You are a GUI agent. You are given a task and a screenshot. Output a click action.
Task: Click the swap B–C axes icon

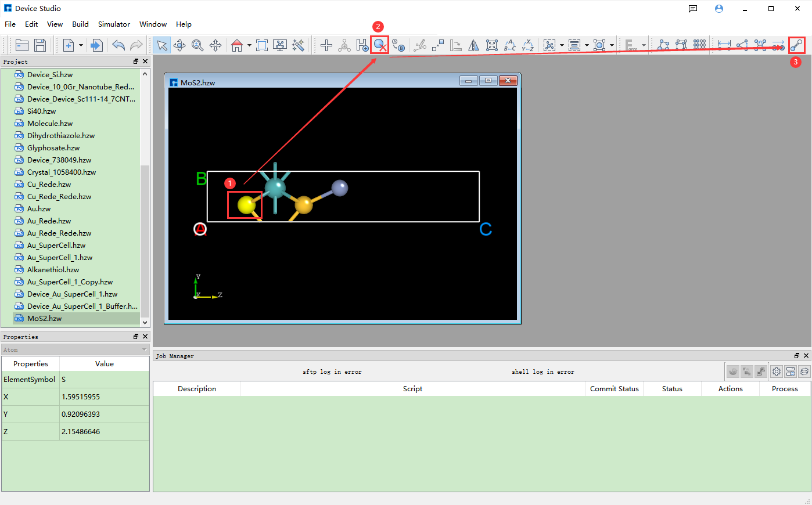(509, 45)
